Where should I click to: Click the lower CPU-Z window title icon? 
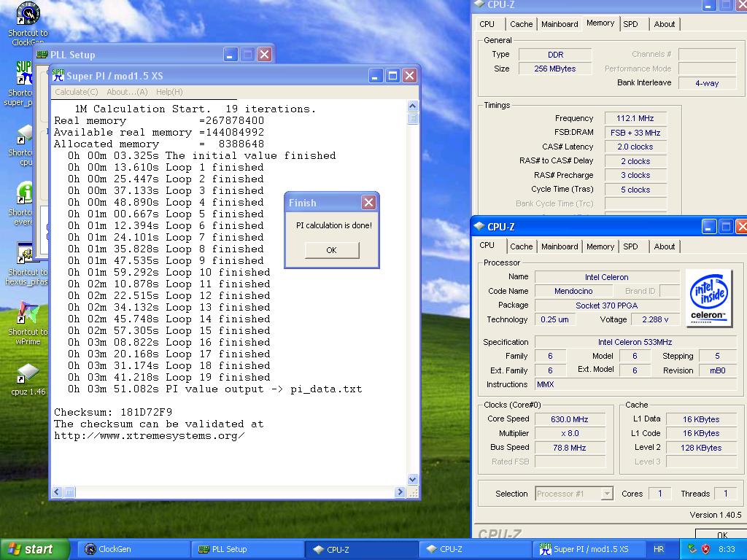[x=479, y=227]
